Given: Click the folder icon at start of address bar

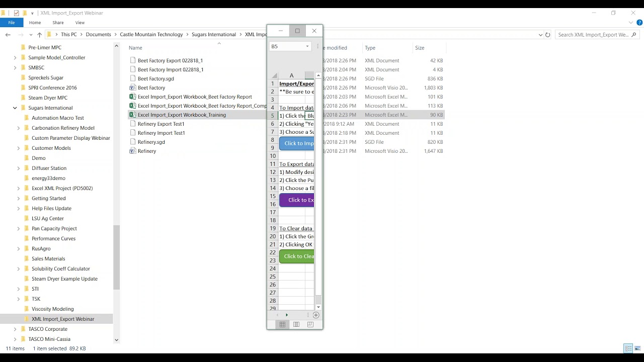Looking at the screenshot, I should pyautogui.click(x=49, y=35).
